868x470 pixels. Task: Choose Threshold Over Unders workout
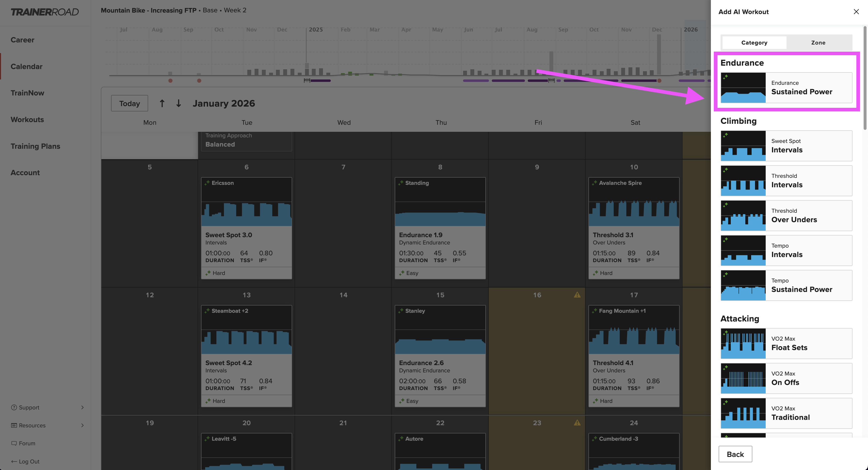787,215
